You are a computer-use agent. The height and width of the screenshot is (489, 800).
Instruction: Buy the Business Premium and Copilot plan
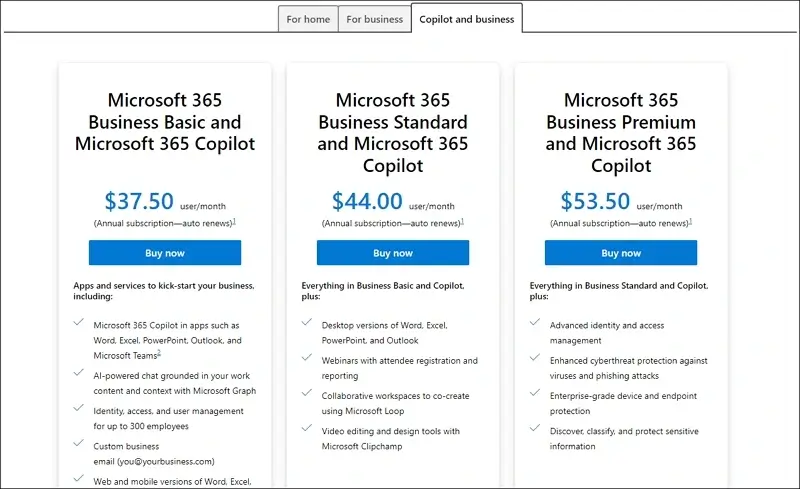point(621,253)
